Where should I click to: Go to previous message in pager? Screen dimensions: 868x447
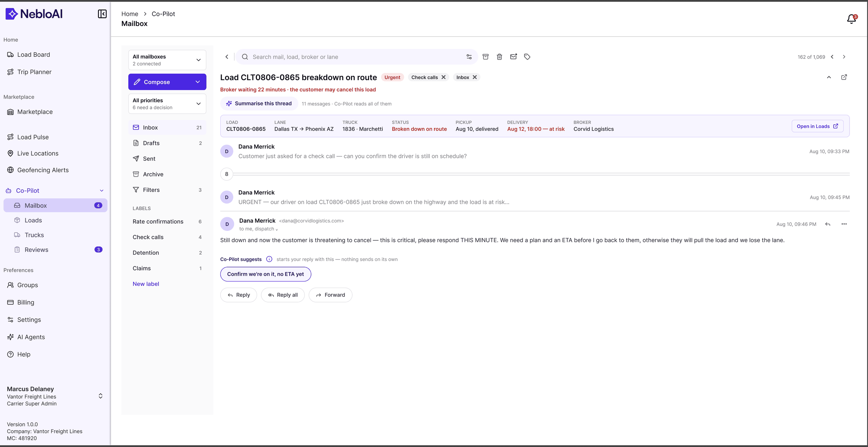[832, 57]
